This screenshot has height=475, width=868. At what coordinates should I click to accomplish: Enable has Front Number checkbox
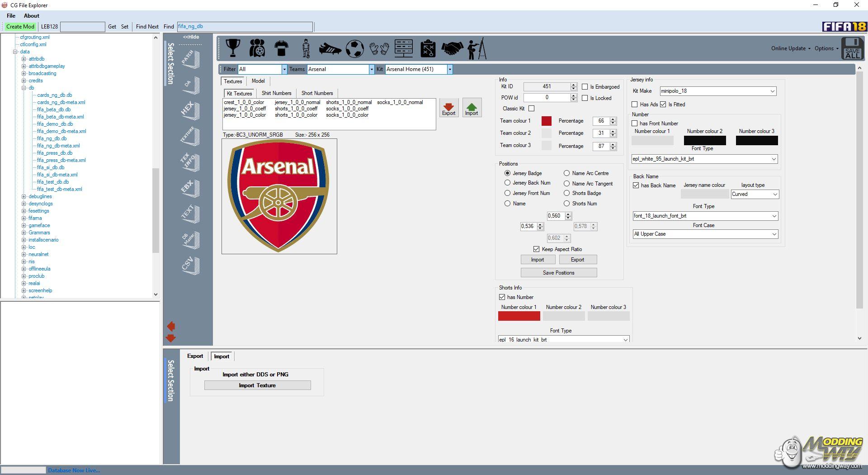click(635, 123)
